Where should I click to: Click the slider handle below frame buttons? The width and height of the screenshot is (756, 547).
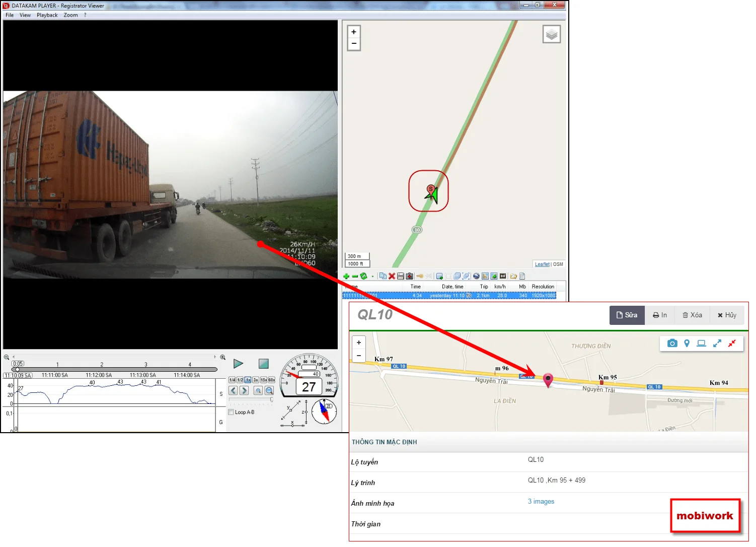tap(272, 399)
